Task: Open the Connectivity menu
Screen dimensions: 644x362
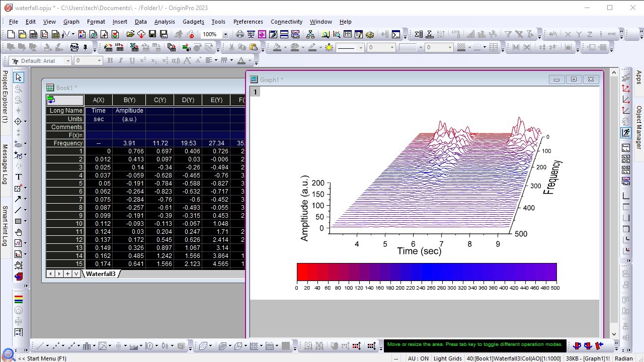Action: point(286,22)
